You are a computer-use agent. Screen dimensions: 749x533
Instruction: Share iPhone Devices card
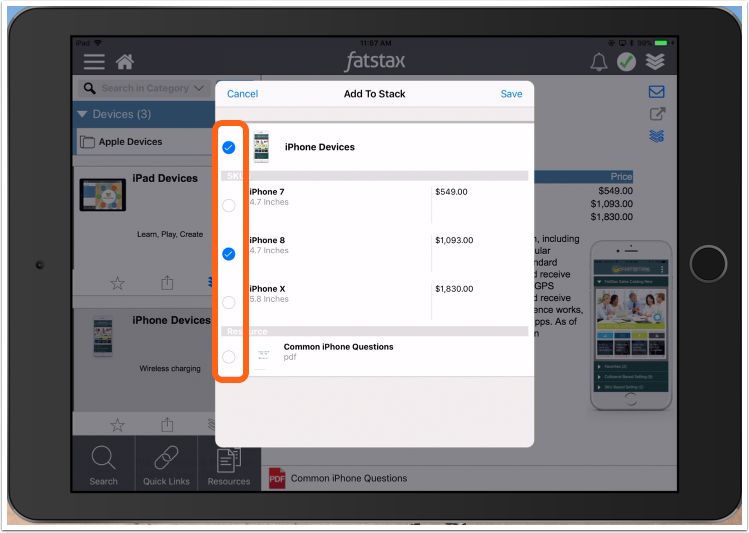pyautogui.click(x=167, y=424)
